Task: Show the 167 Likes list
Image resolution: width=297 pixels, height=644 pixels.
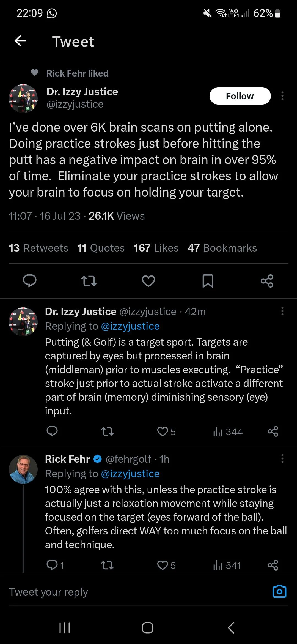Action: click(156, 248)
